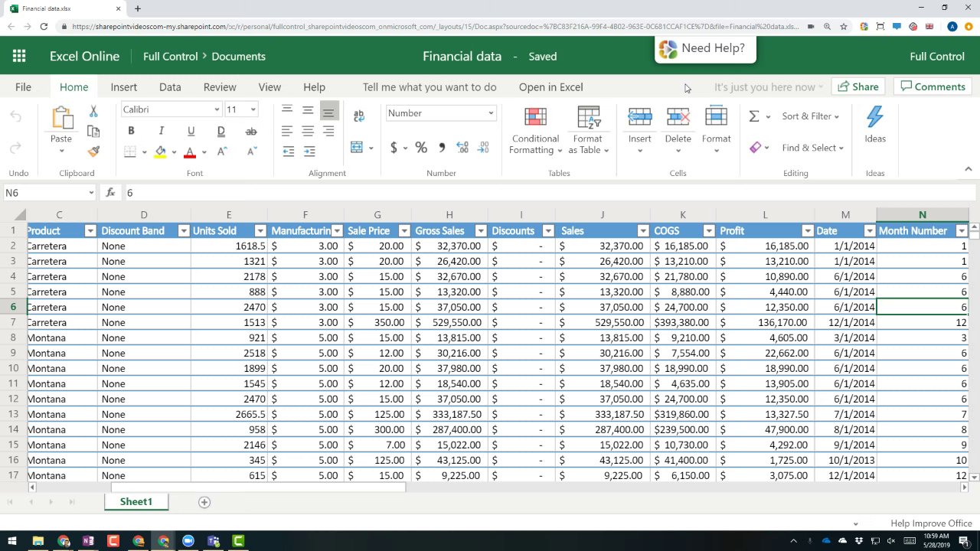
Task: Click the Format Painter brush icon
Action: 93,152
